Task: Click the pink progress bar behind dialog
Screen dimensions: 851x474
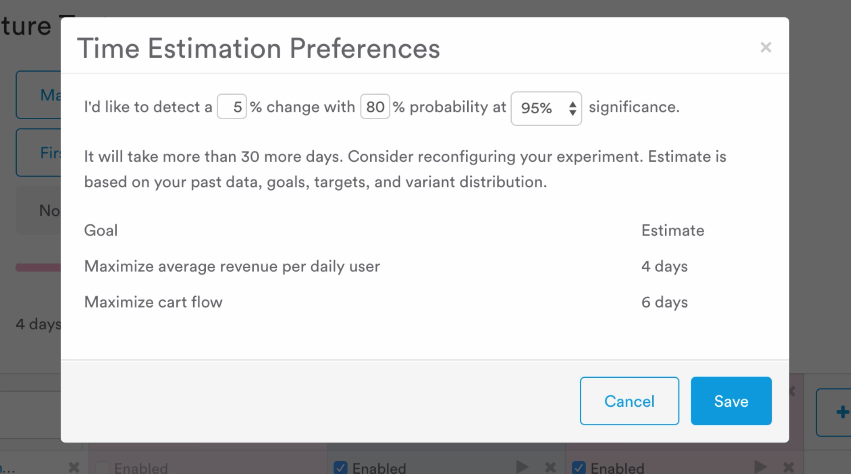Action: pyautogui.click(x=38, y=267)
